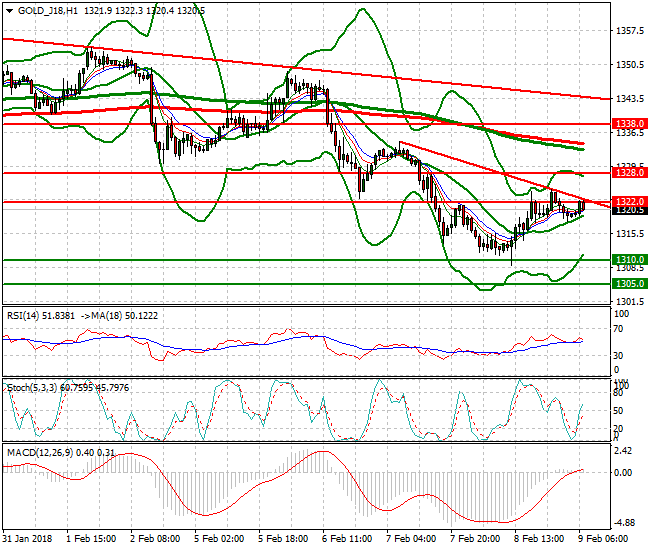650x550 pixels.
Task: Click the 1301.5 price axis value
Action: [x=630, y=301]
